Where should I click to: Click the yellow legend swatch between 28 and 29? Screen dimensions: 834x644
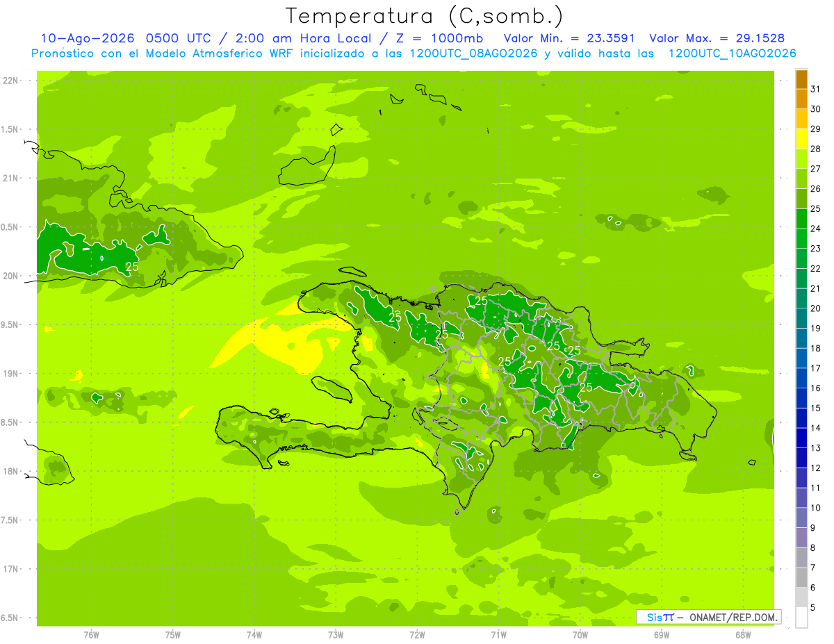(801, 139)
